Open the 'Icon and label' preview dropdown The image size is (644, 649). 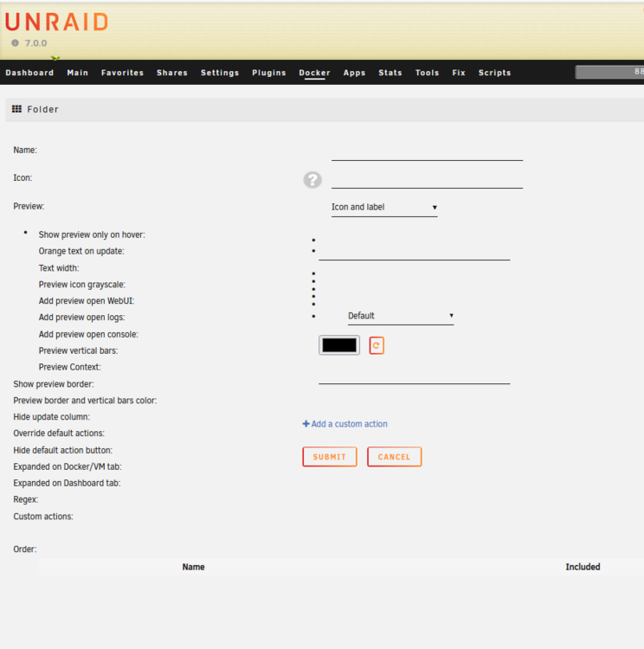click(384, 207)
